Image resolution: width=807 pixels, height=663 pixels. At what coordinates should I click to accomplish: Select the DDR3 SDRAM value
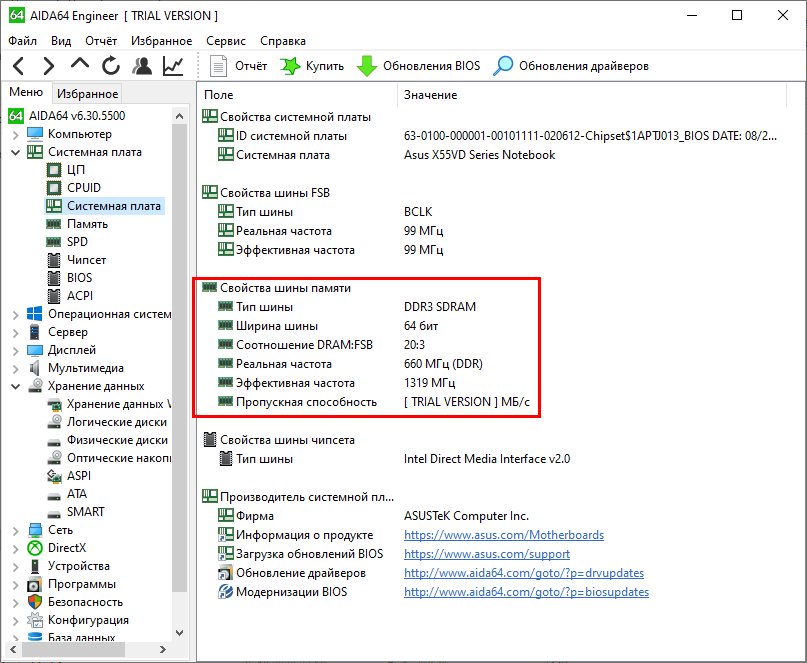pos(440,307)
